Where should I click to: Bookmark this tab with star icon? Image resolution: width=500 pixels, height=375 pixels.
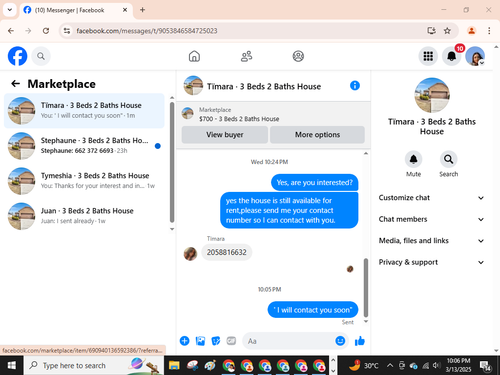point(447,31)
